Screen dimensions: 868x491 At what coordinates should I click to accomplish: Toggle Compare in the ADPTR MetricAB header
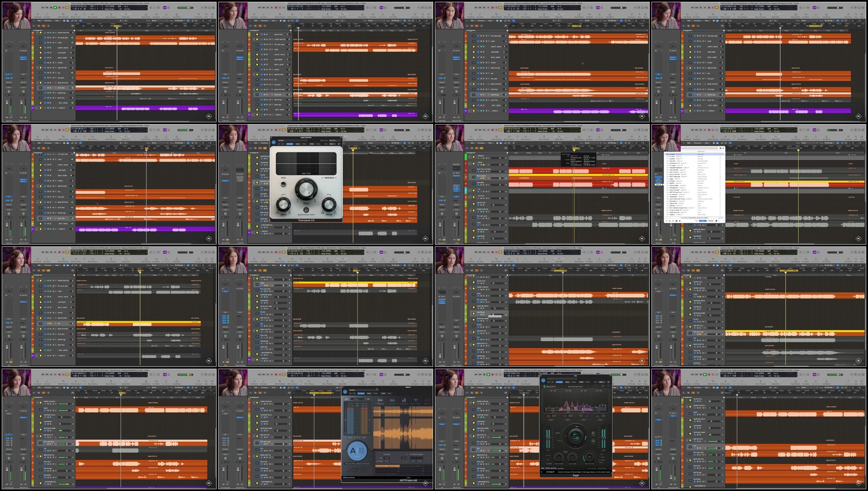click(361, 393)
